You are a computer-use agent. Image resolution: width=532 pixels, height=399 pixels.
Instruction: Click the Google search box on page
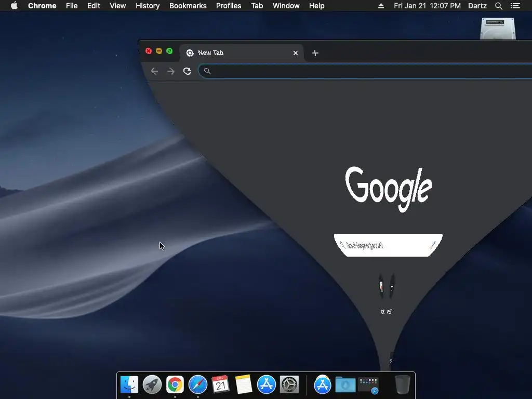pos(388,245)
